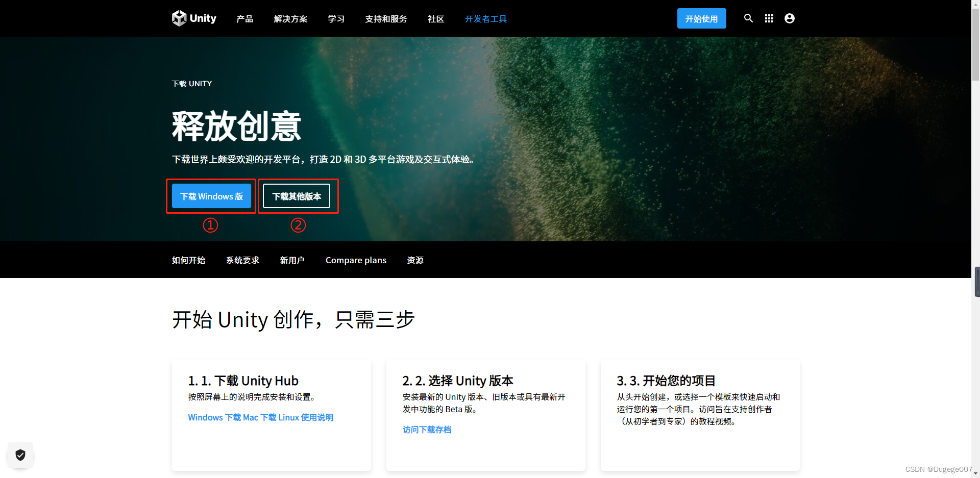
Task: Click card title 2. 选择 Unity 版本
Action: tap(458, 381)
